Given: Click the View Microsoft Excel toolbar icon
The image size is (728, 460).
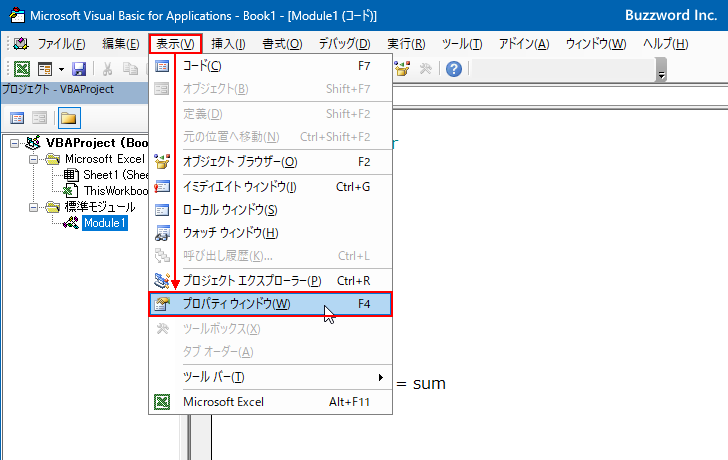Looking at the screenshot, I should pyautogui.click(x=22, y=69).
